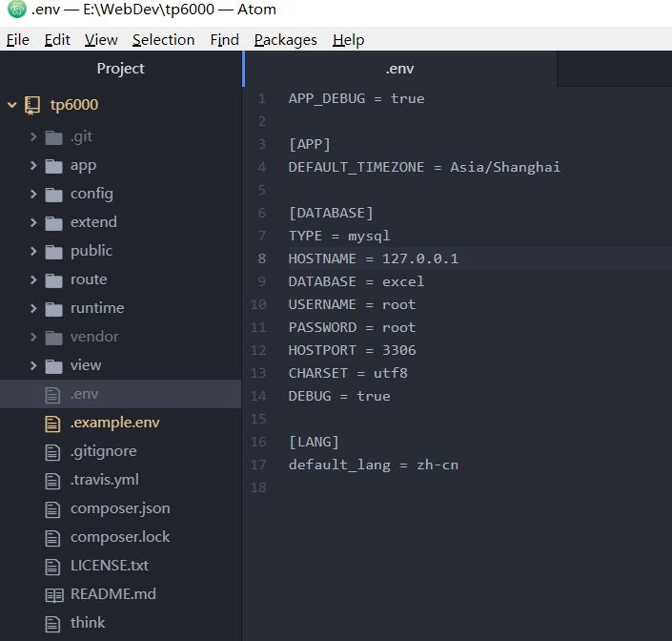This screenshot has width=672, height=641.
Task: Open the Selection menu
Action: tap(163, 39)
